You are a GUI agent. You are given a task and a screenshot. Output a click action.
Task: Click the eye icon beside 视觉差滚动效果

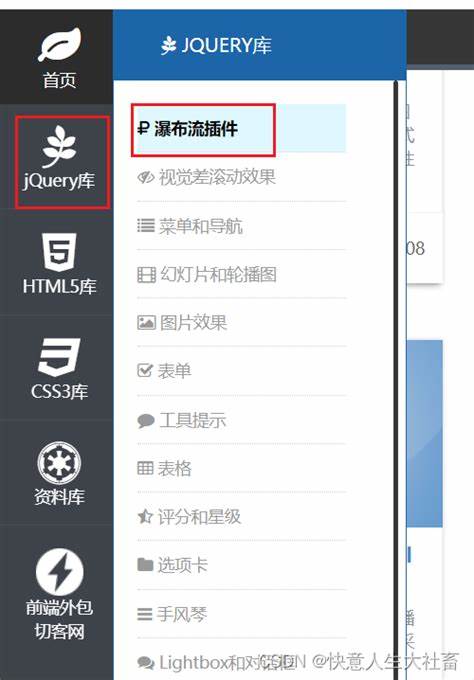[146, 178]
